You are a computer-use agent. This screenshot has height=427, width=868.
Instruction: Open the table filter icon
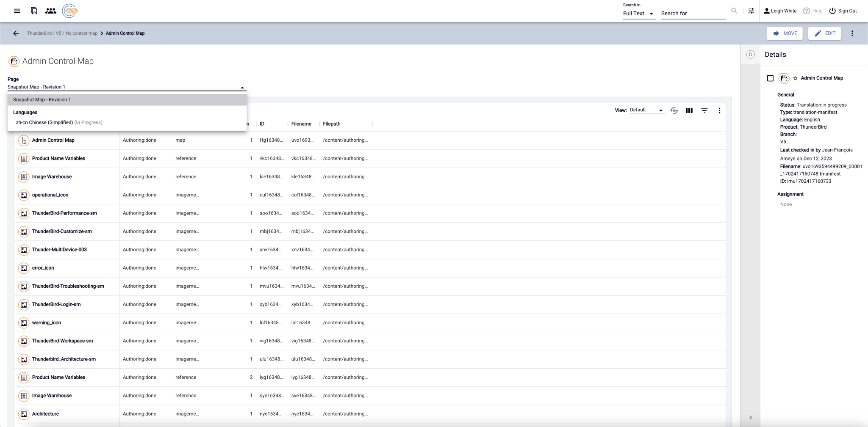[704, 110]
